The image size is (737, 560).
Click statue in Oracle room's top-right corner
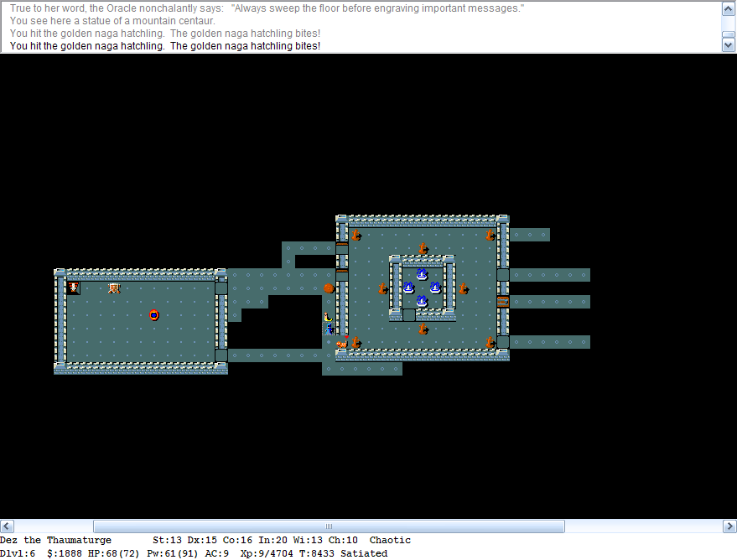tap(490, 235)
